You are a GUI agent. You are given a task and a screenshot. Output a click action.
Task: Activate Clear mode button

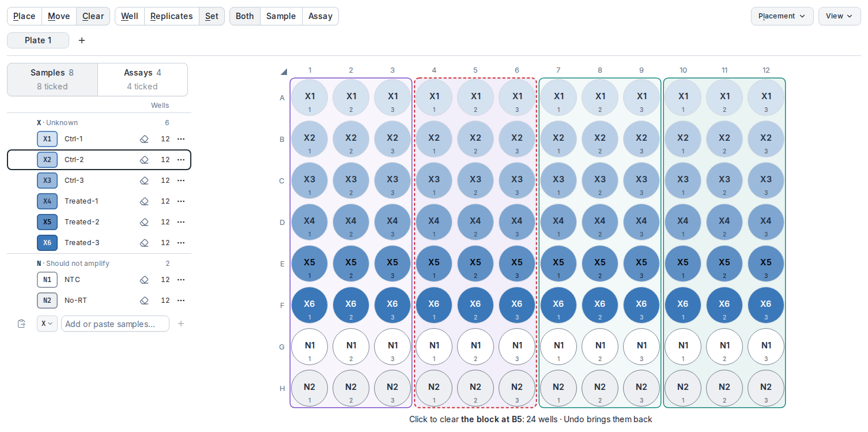(x=93, y=16)
